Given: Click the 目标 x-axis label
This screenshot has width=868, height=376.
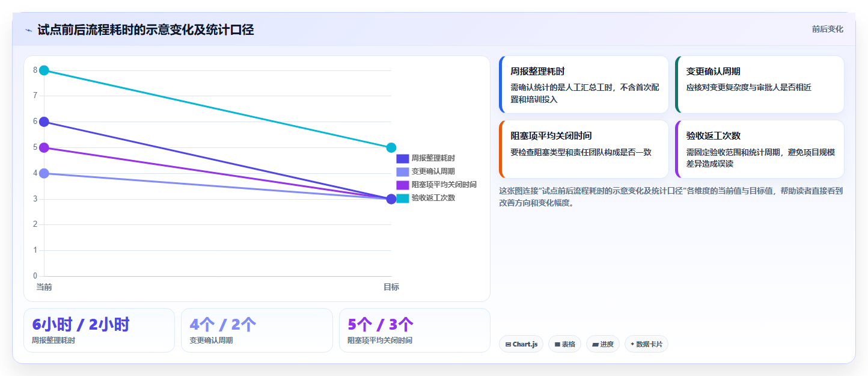Looking at the screenshot, I should [x=391, y=287].
